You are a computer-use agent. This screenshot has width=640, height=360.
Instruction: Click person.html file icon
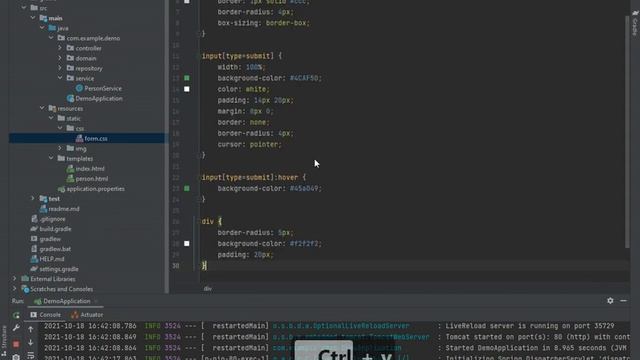pos(70,178)
